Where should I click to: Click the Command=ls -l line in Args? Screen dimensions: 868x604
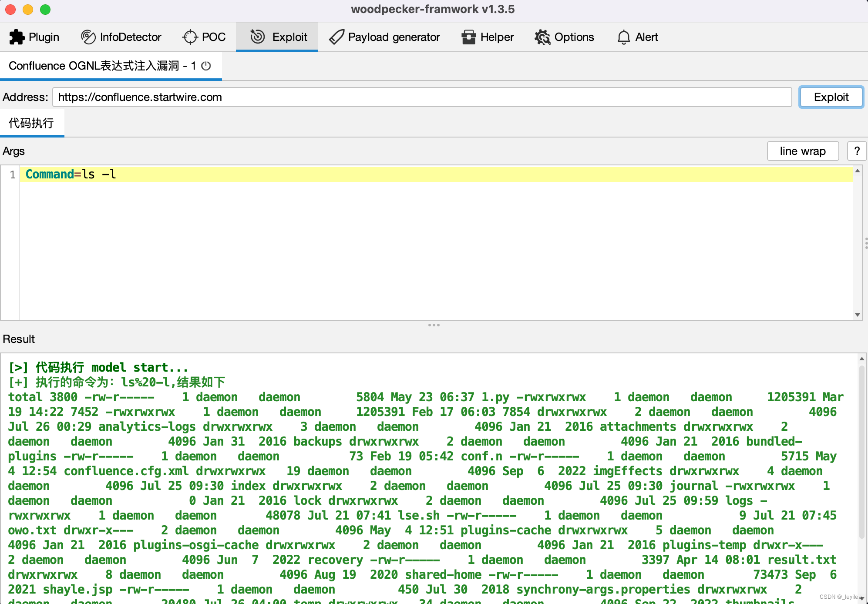pos(71,174)
